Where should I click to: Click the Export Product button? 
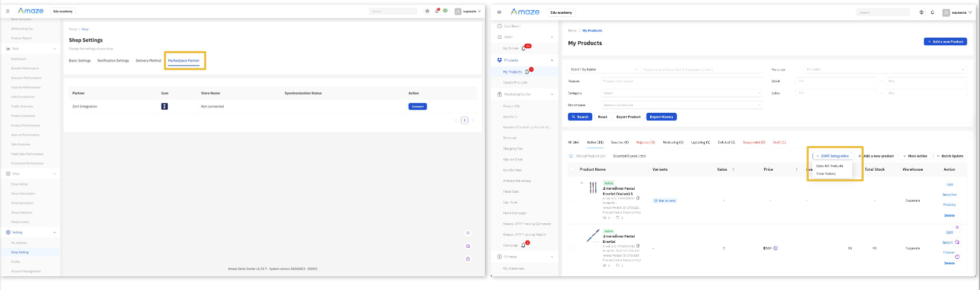(628, 117)
